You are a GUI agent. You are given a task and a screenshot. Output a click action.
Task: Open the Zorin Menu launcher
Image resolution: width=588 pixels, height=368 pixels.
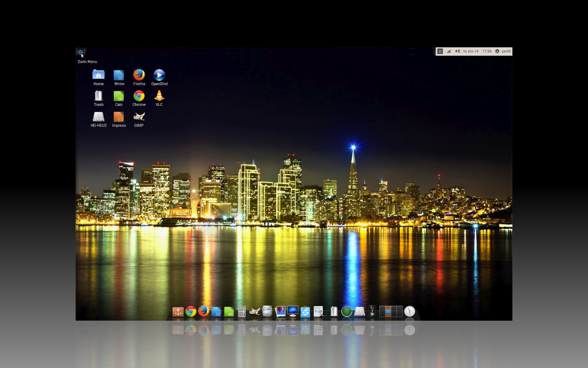[80, 52]
